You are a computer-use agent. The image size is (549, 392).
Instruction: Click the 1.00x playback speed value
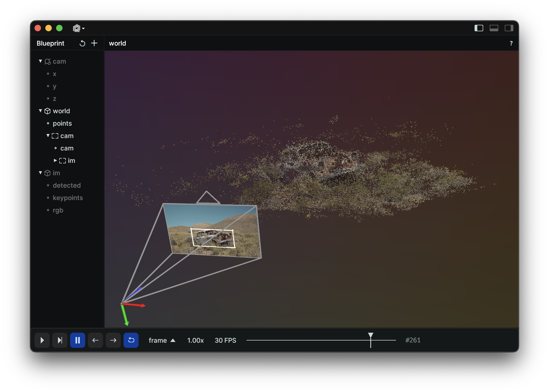point(195,340)
